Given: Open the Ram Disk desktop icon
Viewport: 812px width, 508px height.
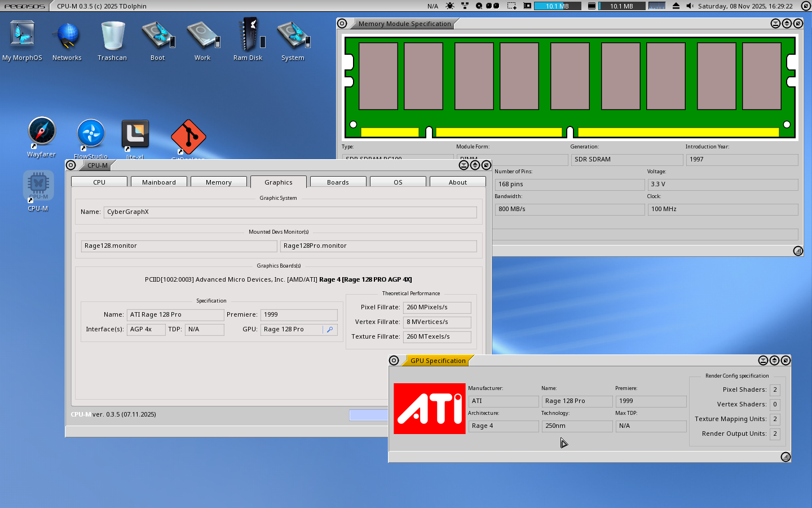Looking at the screenshot, I should (248, 35).
